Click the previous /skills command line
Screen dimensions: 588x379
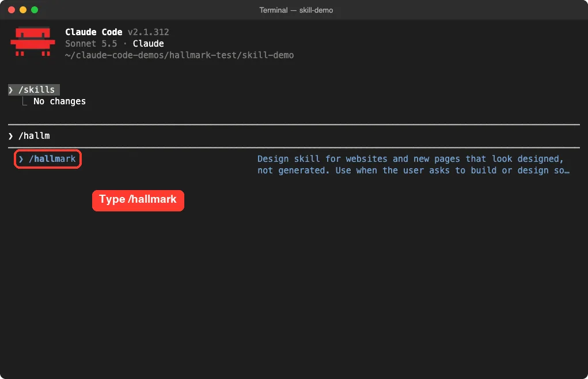(34, 90)
